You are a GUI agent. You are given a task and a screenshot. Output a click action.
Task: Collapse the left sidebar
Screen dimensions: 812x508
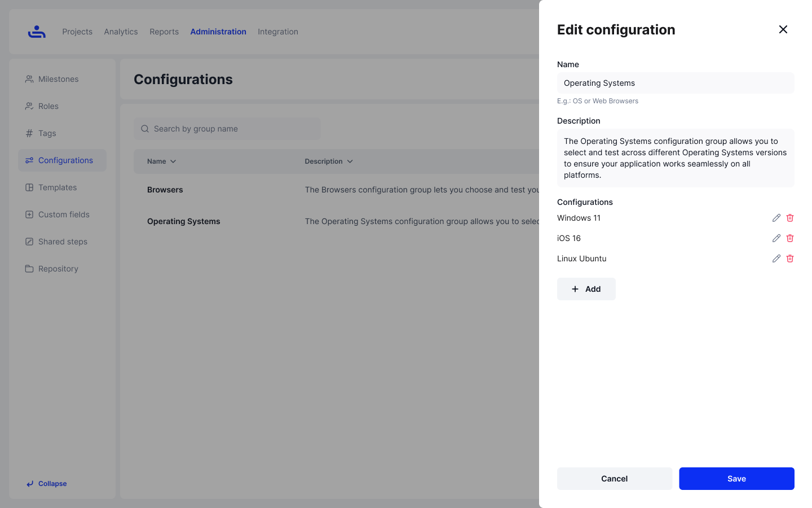[x=46, y=484]
